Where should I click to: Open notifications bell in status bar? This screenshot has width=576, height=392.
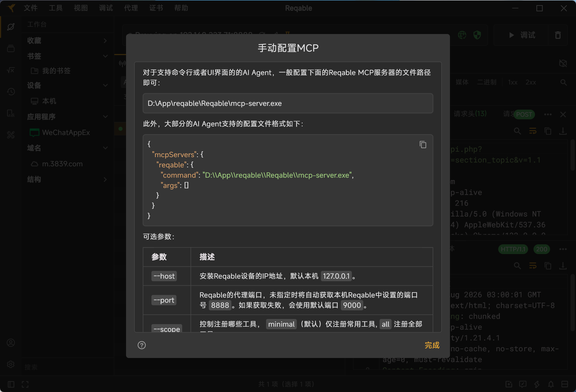point(551,384)
